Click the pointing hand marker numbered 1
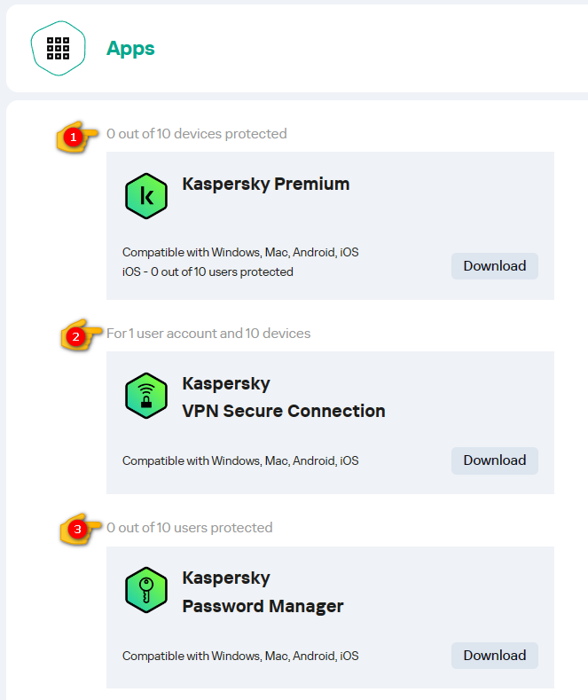Screen dimensions: 588x700 pos(77,138)
